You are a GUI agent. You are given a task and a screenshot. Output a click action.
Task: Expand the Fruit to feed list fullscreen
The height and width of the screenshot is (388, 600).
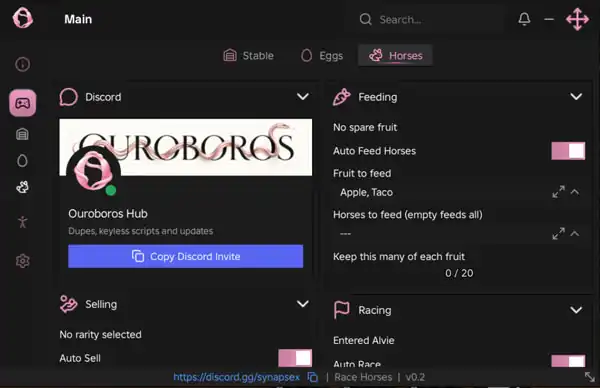559,192
